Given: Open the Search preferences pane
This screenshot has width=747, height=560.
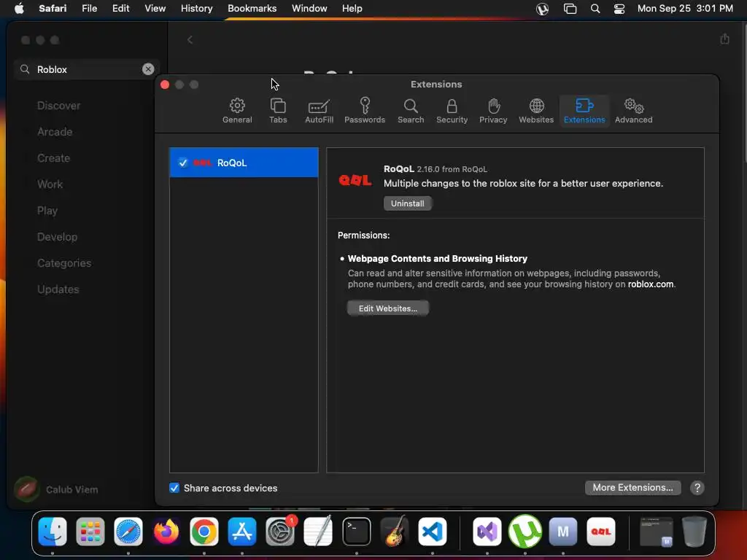Looking at the screenshot, I should [411, 111].
